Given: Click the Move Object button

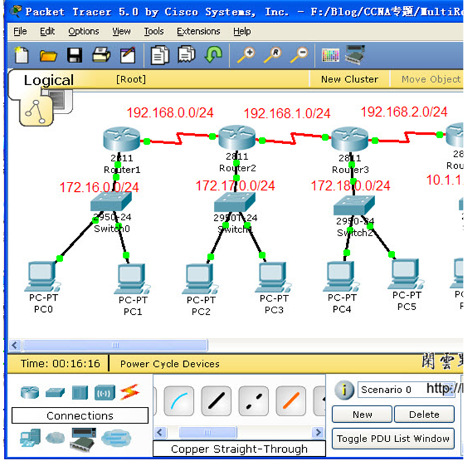Looking at the screenshot, I should pyautogui.click(x=431, y=79).
